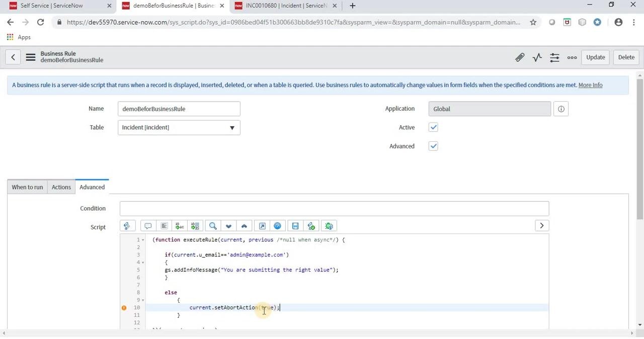Open the activity stream pulse icon
This screenshot has height=339, width=644.
pos(537,57)
